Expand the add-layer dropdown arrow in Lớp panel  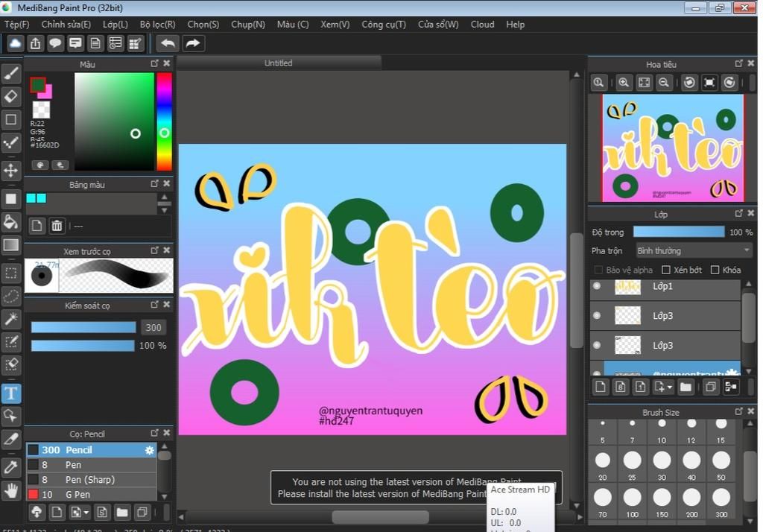[x=670, y=387]
